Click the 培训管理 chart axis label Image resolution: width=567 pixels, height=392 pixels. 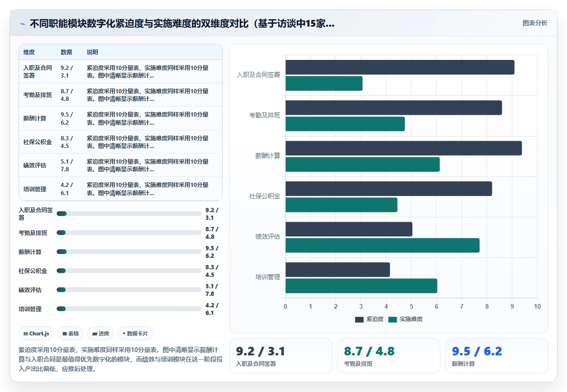coord(268,277)
